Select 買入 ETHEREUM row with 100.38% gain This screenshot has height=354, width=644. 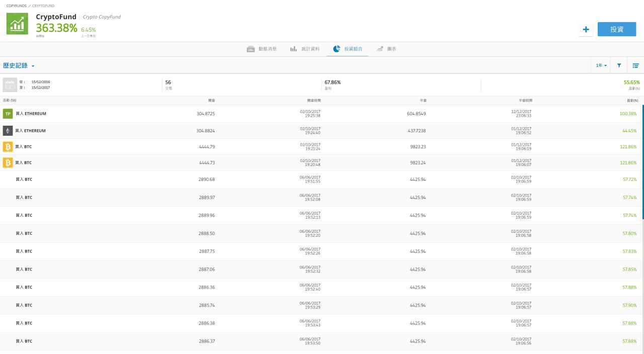click(322, 114)
